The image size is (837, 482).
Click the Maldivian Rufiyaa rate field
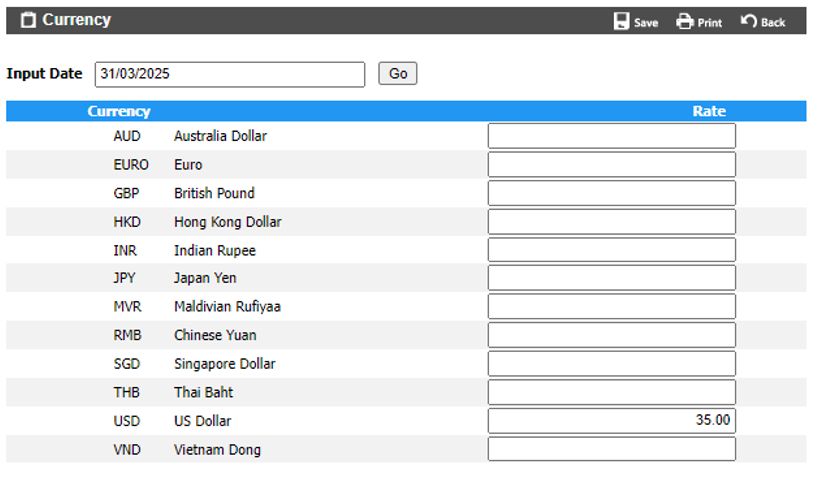tap(611, 306)
